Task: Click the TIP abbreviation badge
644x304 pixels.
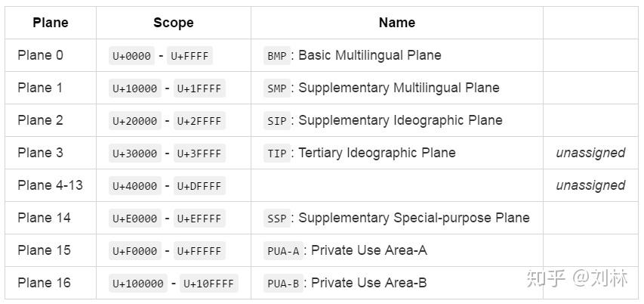Action: (276, 154)
